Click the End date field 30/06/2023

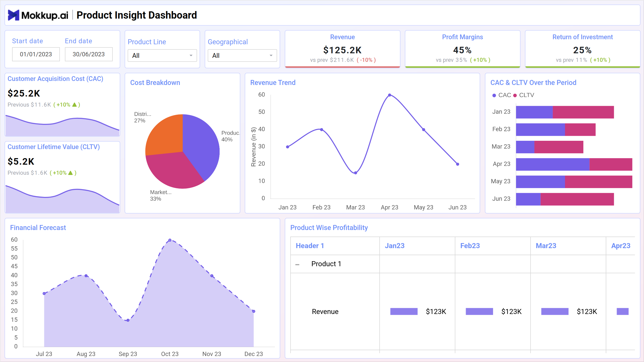(89, 54)
